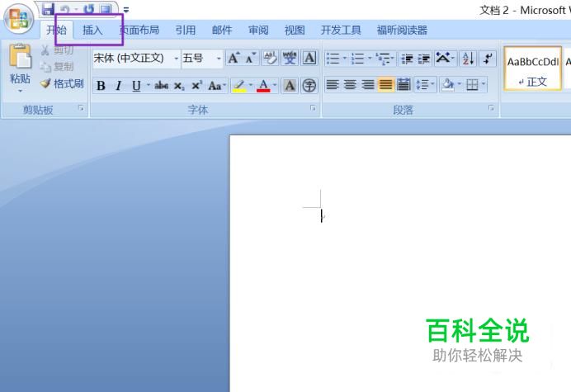
Task: Expand font color dropdown arrow
Action: point(275,85)
